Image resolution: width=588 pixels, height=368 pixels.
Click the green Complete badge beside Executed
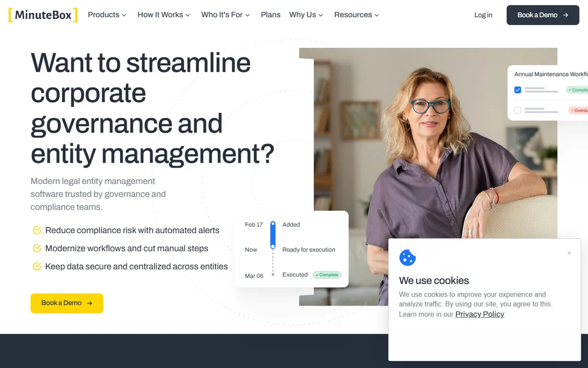click(327, 275)
